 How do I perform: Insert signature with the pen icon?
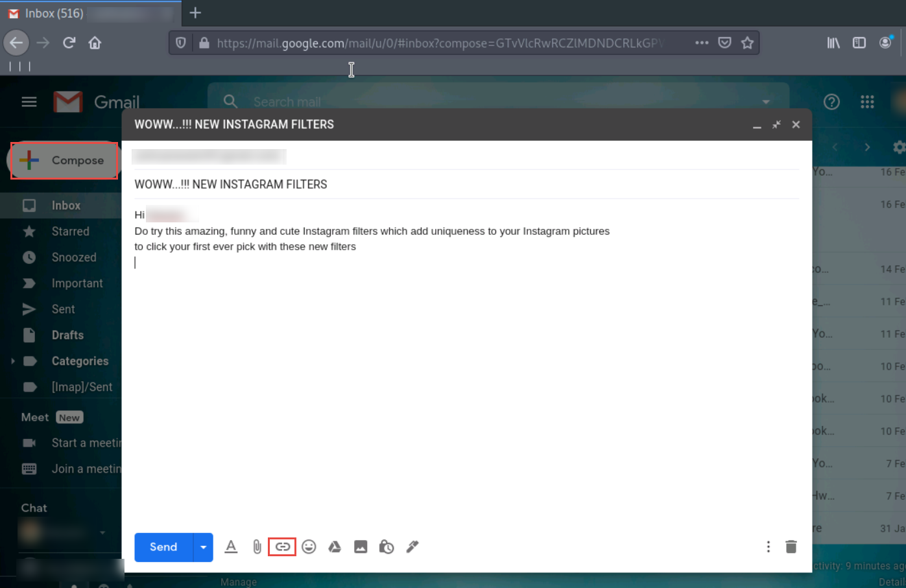coord(412,547)
